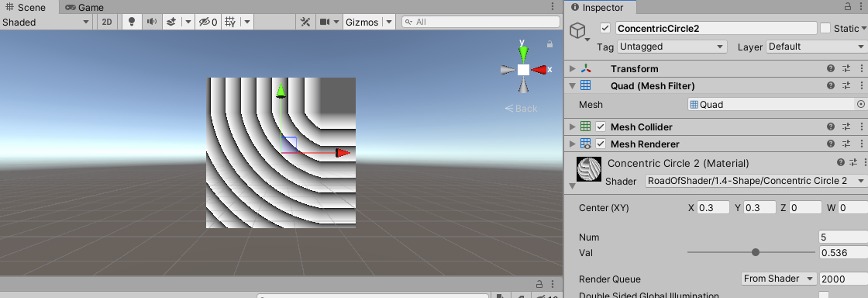Toggle scene lighting lightbulb icon

131,23
